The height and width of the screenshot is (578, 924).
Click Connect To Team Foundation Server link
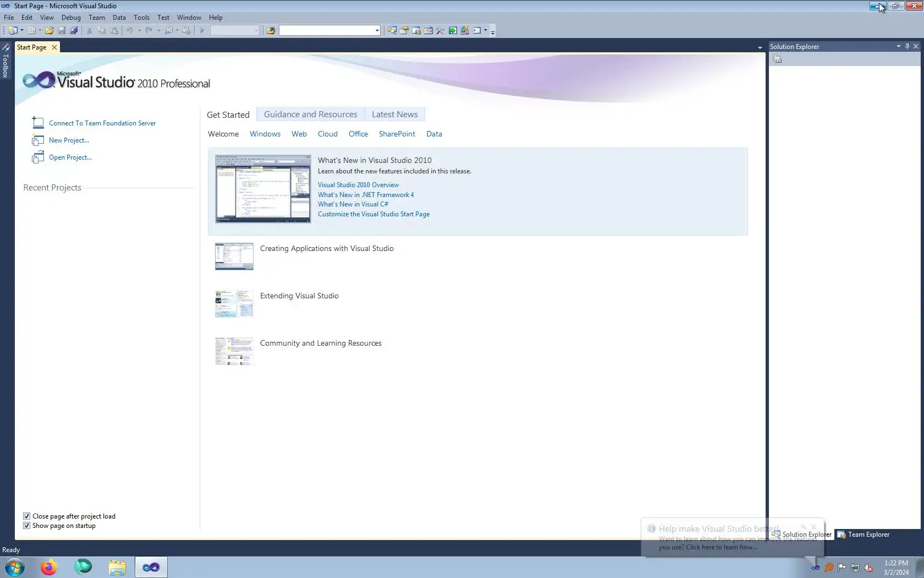click(x=102, y=123)
